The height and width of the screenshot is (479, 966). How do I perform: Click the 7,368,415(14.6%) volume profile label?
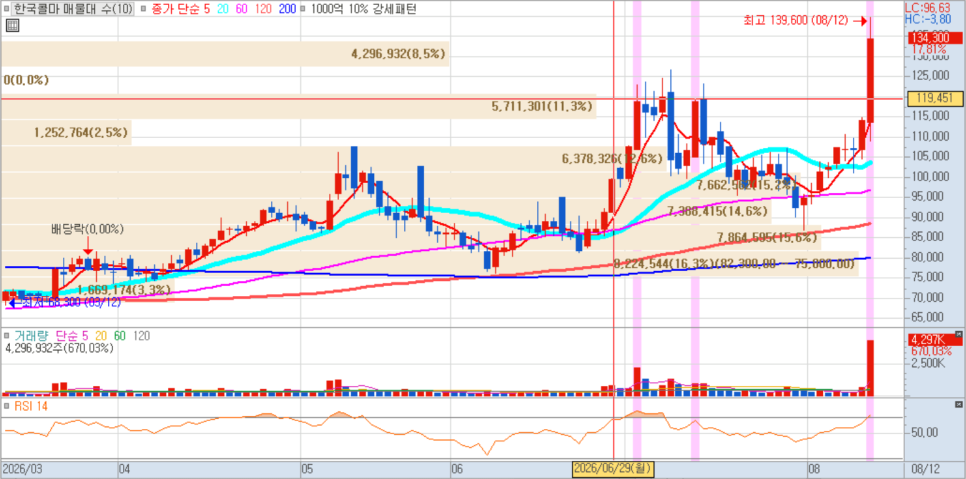[x=718, y=211]
